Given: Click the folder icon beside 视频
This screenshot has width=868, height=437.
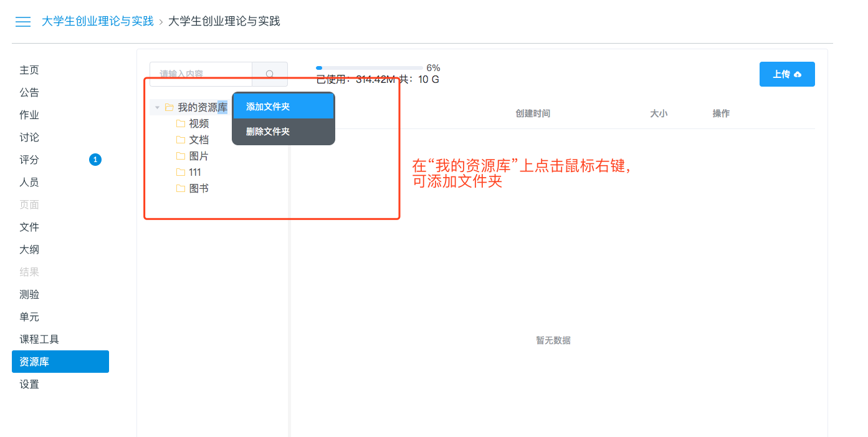Looking at the screenshot, I should point(181,123).
